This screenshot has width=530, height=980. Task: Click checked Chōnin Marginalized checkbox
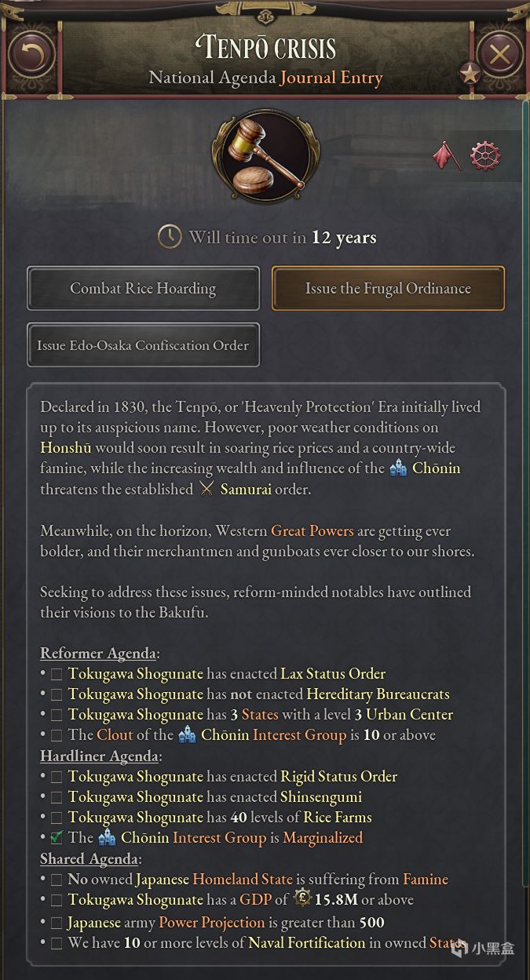tap(57, 838)
